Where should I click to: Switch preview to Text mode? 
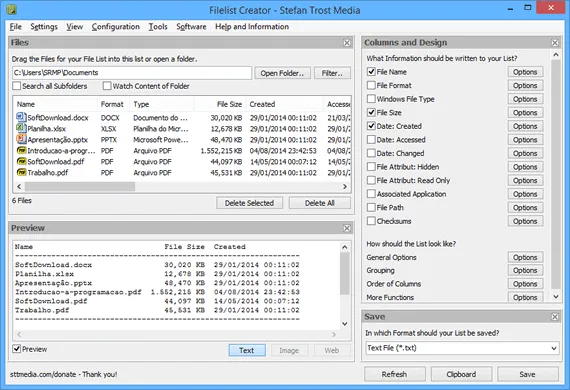(x=247, y=350)
